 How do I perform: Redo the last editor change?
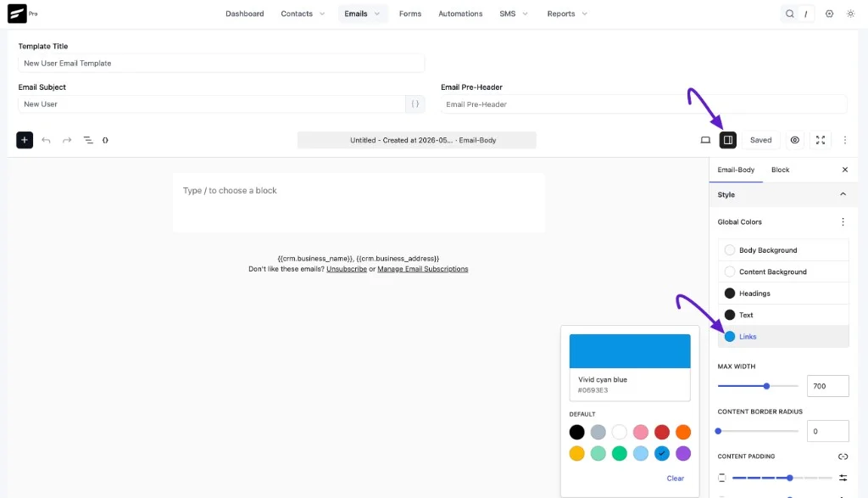coord(67,140)
